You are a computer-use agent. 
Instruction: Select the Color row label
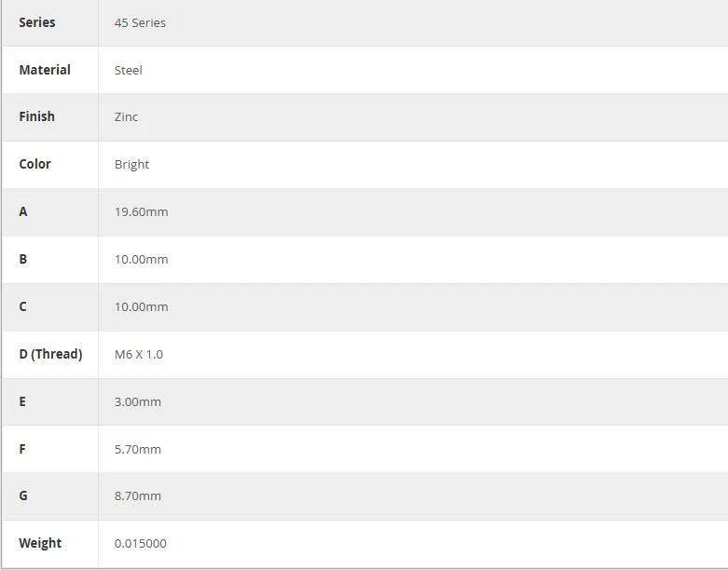[x=34, y=164]
